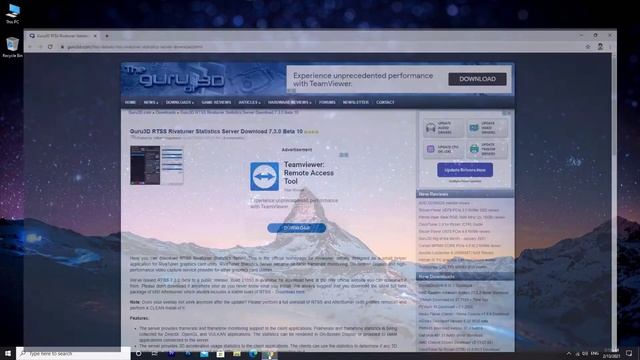Open the This PC desktop icon

point(13,13)
